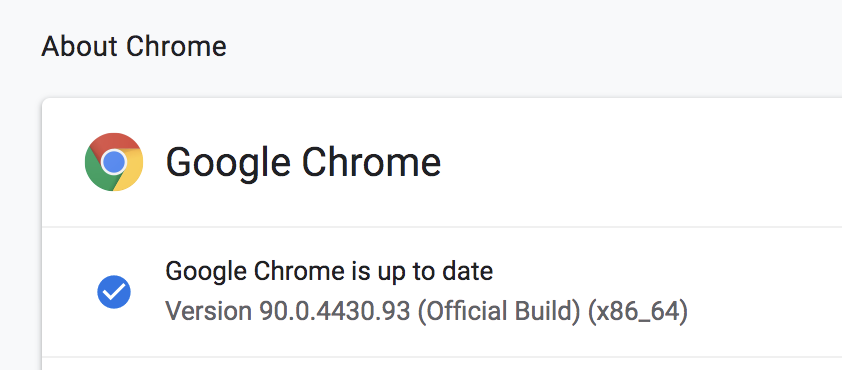Click the blue center of the Chrome logo
Image resolution: width=842 pixels, height=370 pixels.
click(x=114, y=162)
